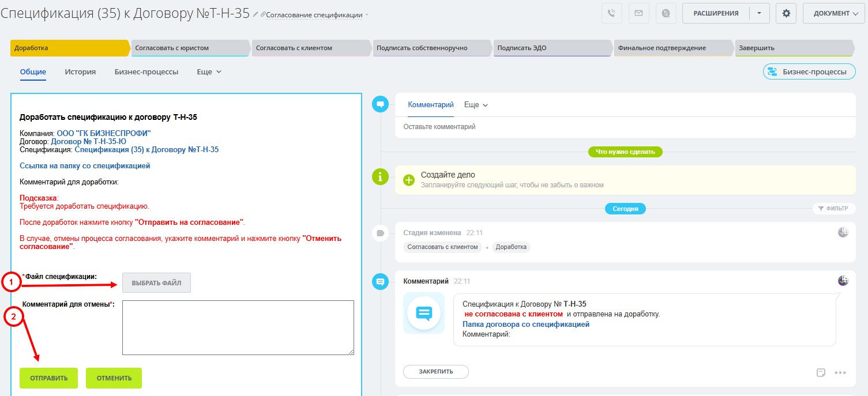Screen dimensions: 868x396
Task: Select the Завершить stage
Action: (794, 48)
